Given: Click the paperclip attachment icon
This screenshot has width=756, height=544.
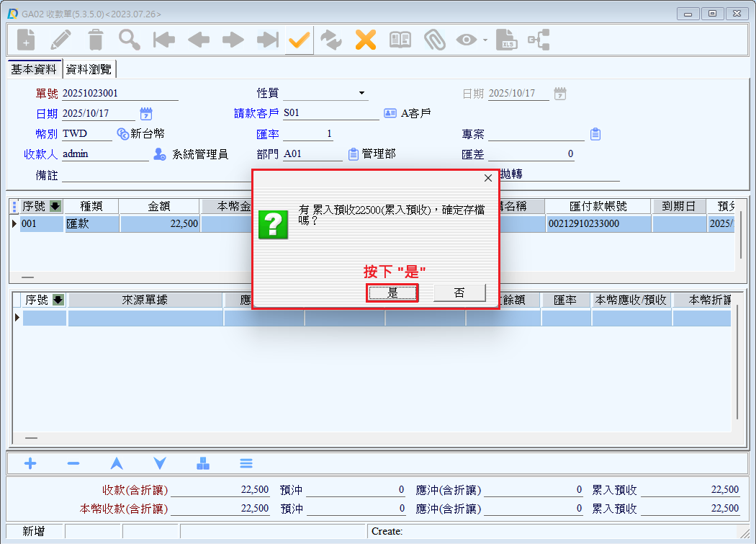Looking at the screenshot, I should click(x=434, y=40).
